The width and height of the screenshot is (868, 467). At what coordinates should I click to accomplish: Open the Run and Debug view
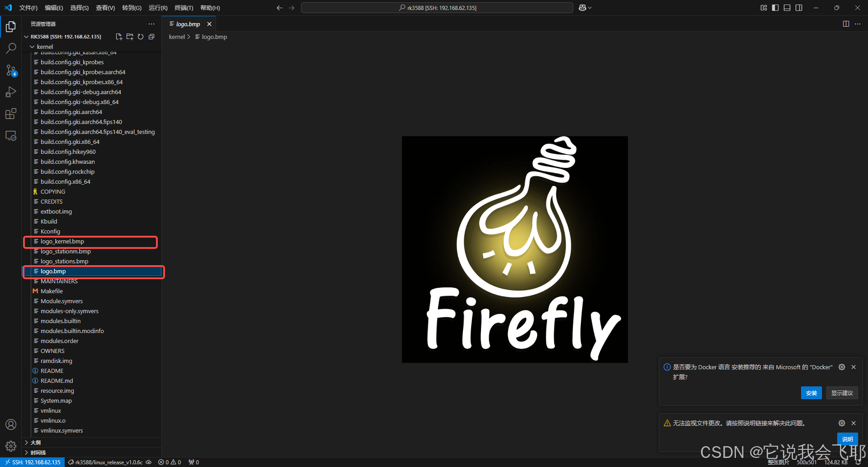[x=11, y=92]
